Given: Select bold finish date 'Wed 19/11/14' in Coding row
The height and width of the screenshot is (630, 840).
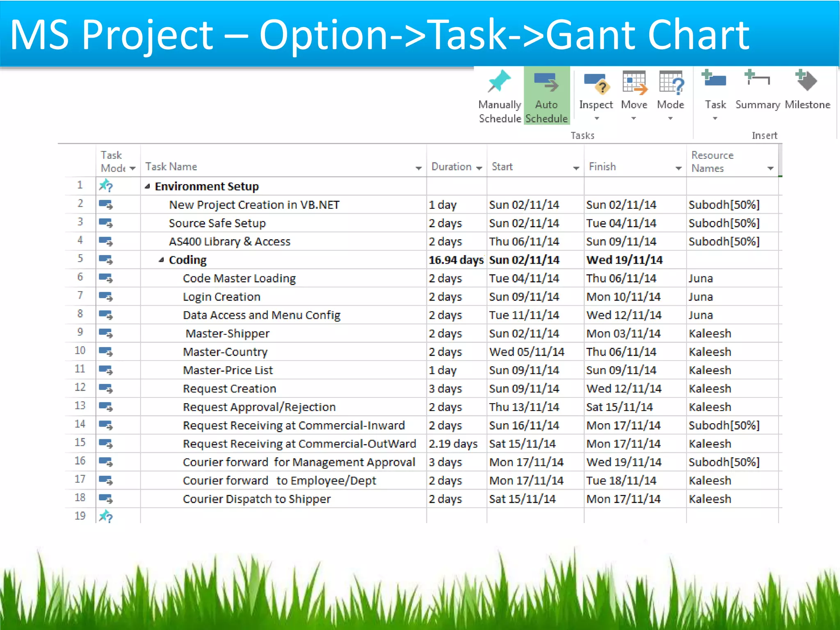Looking at the screenshot, I should [x=624, y=260].
